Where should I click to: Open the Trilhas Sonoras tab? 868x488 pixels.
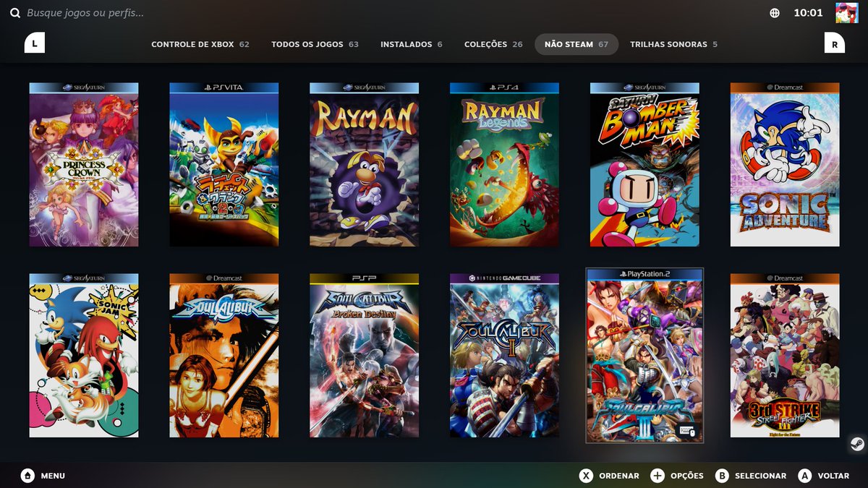tap(673, 44)
